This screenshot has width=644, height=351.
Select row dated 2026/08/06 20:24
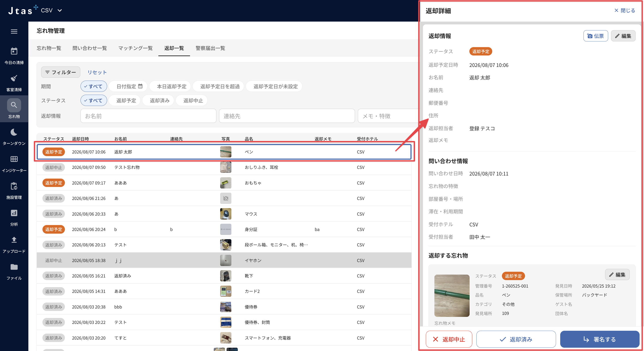(224, 229)
